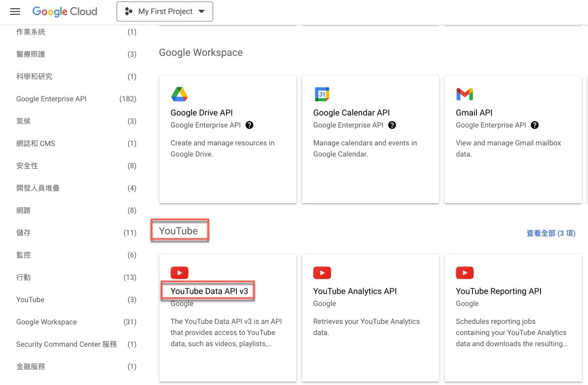Click the Gmail API envelope icon
588x385 pixels.
(465, 94)
